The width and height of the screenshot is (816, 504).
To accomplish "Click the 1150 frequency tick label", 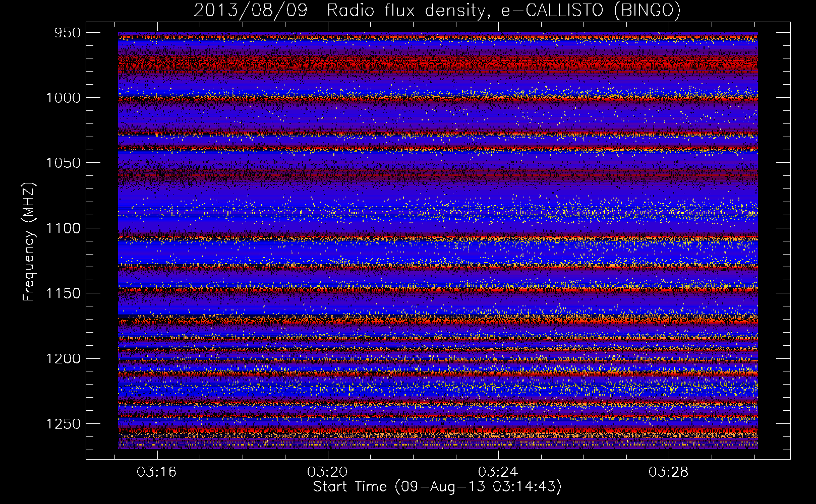I will pyautogui.click(x=63, y=293).
